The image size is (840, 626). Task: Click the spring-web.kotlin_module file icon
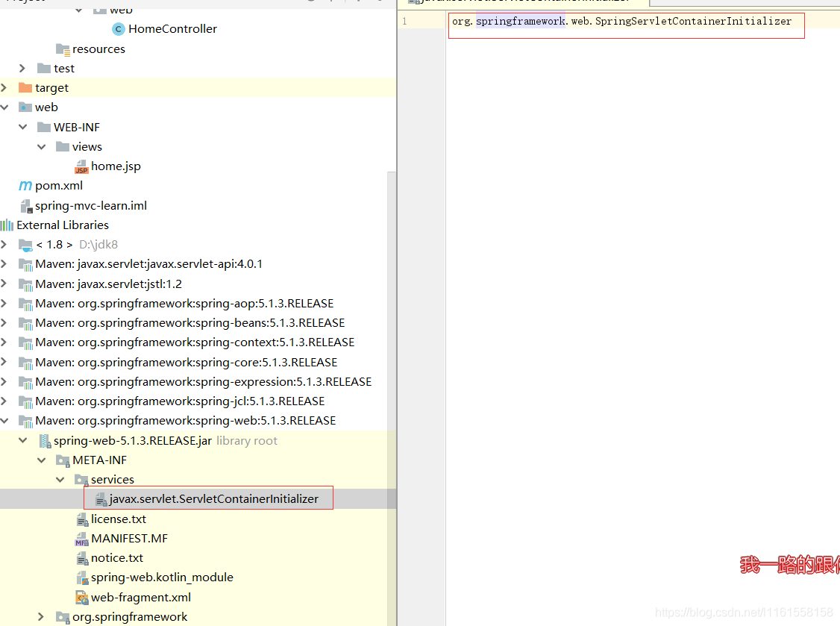click(x=82, y=578)
